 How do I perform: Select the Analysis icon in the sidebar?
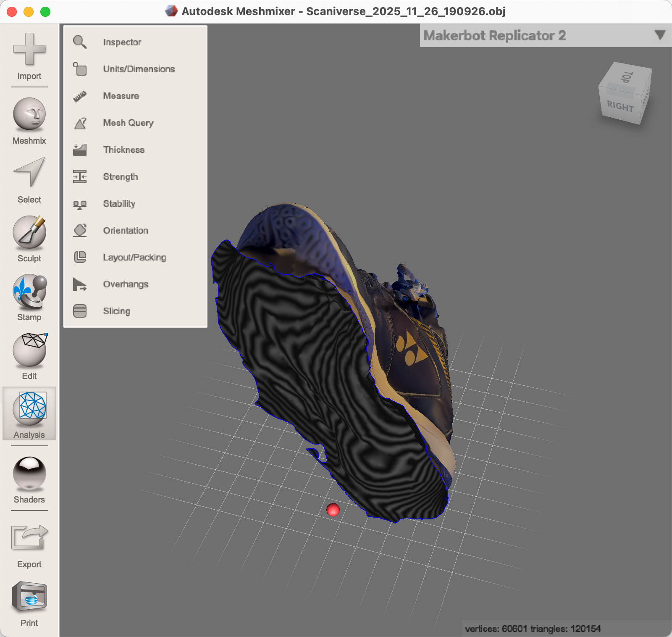click(29, 414)
